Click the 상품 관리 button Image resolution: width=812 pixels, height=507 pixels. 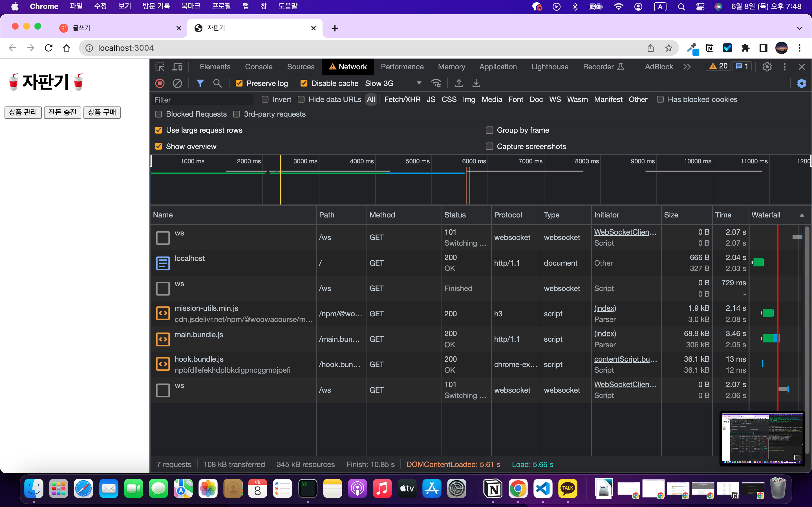(x=23, y=112)
